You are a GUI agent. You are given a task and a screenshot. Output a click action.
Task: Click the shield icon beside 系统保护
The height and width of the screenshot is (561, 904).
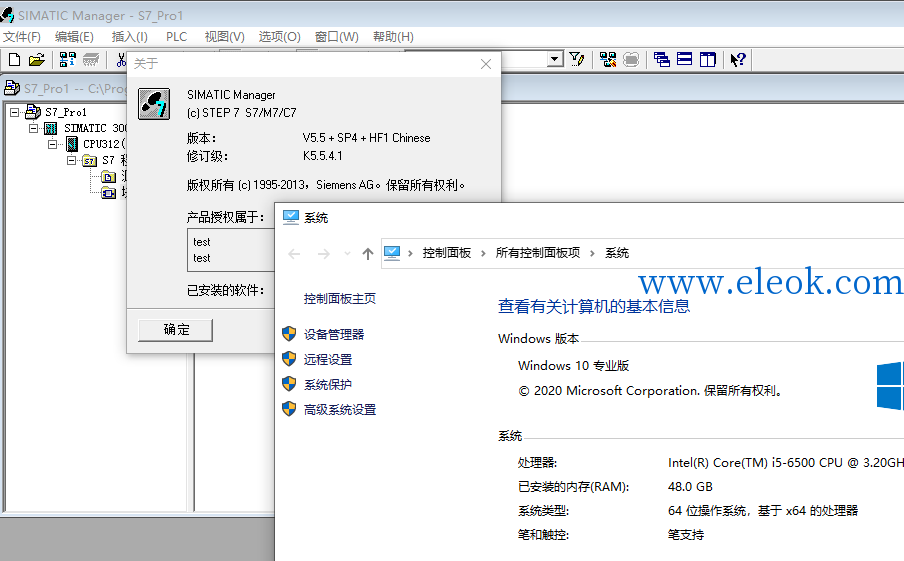289,384
